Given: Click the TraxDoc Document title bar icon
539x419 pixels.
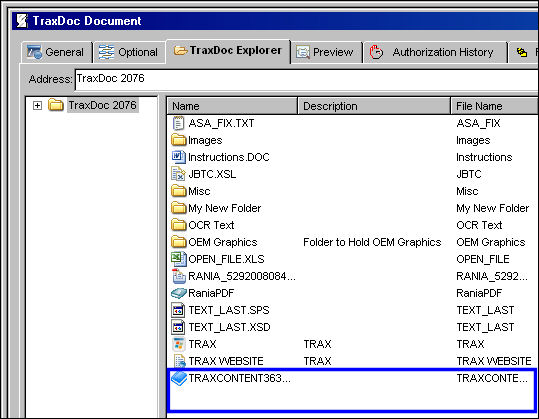Looking at the screenshot, I should 22,21.
